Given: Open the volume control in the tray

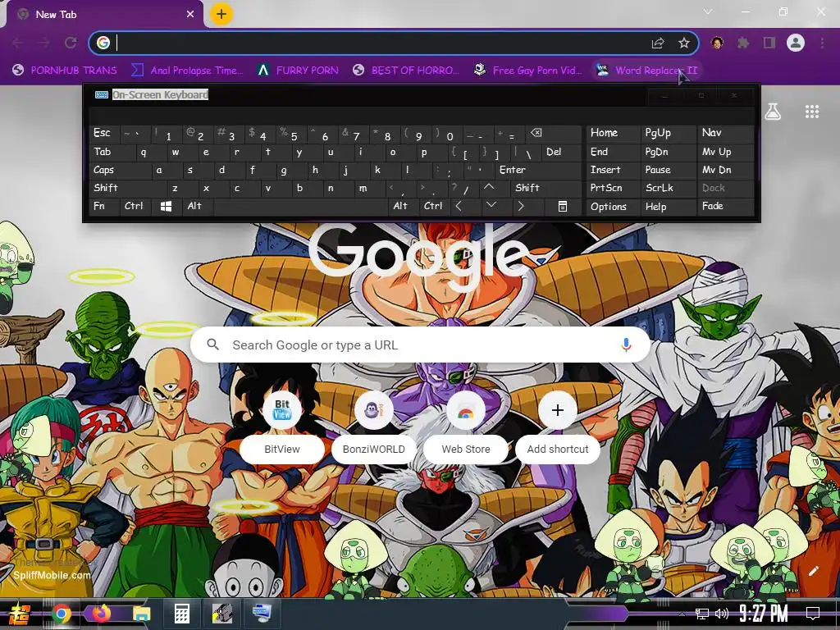Looking at the screenshot, I should (x=722, y=614).
